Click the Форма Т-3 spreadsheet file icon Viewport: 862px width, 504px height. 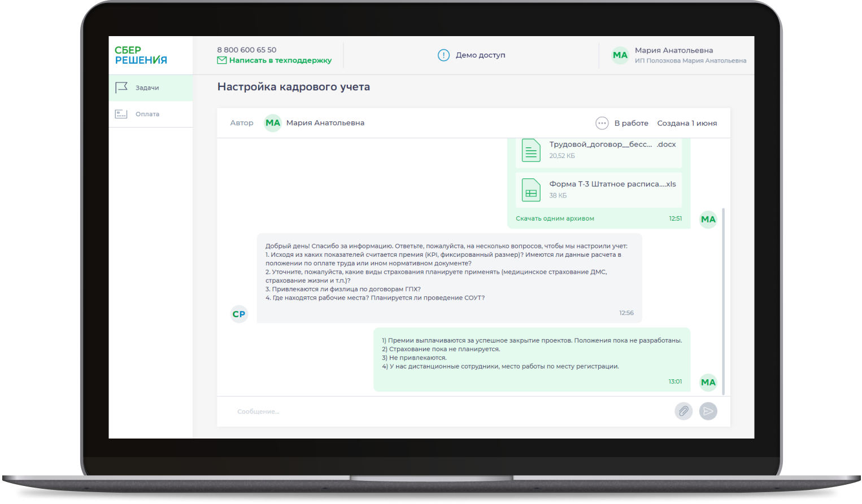tap(531, 190)
